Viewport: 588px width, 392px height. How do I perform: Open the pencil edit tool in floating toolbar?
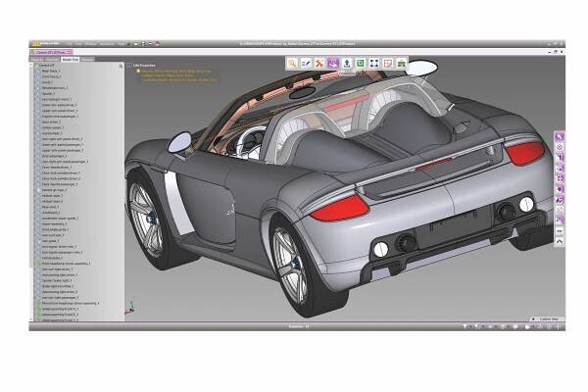point(306,64)
